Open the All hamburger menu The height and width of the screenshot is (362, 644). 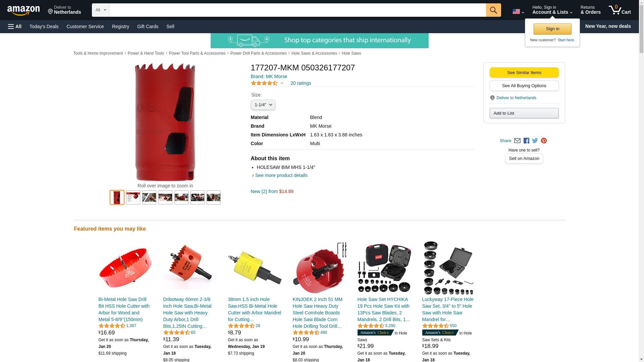tap(15, 26)
